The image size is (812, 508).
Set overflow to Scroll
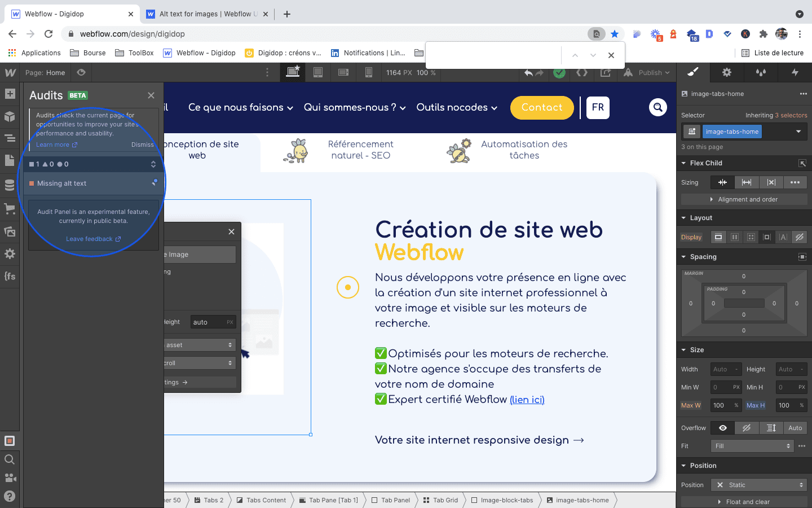coord(771,428)
